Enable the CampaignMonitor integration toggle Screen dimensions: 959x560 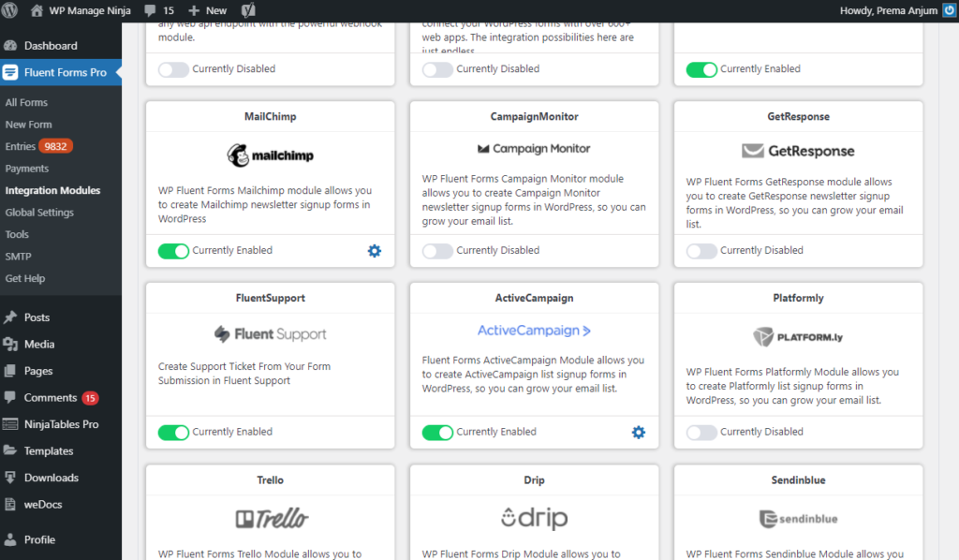point(436,250)
